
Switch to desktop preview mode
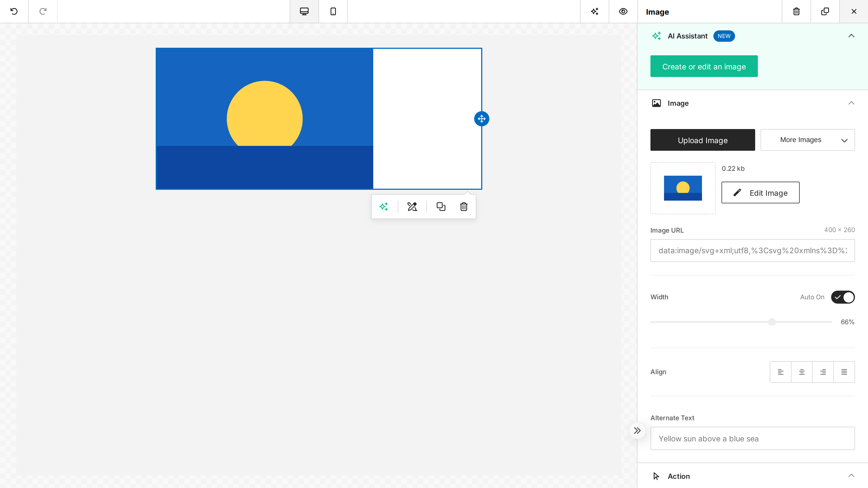click(x=304, y=11)
